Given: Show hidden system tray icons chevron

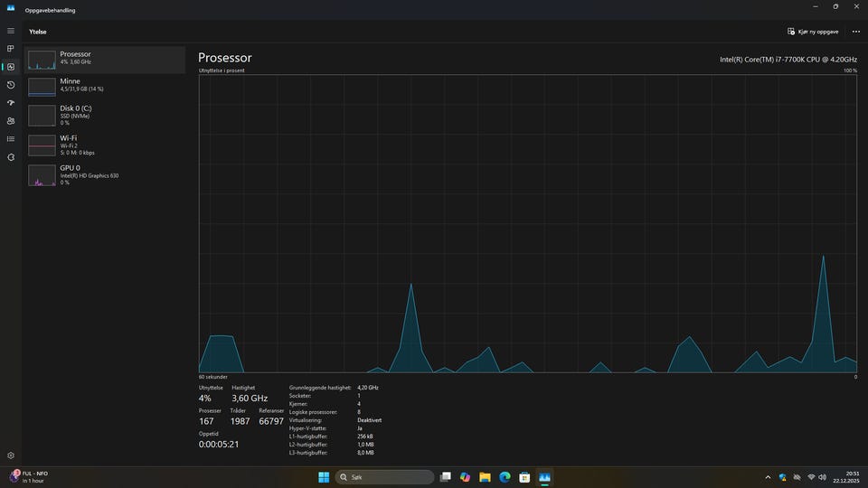Looking at the screenshot, I should pyautogui.click(x=768, y=477).
